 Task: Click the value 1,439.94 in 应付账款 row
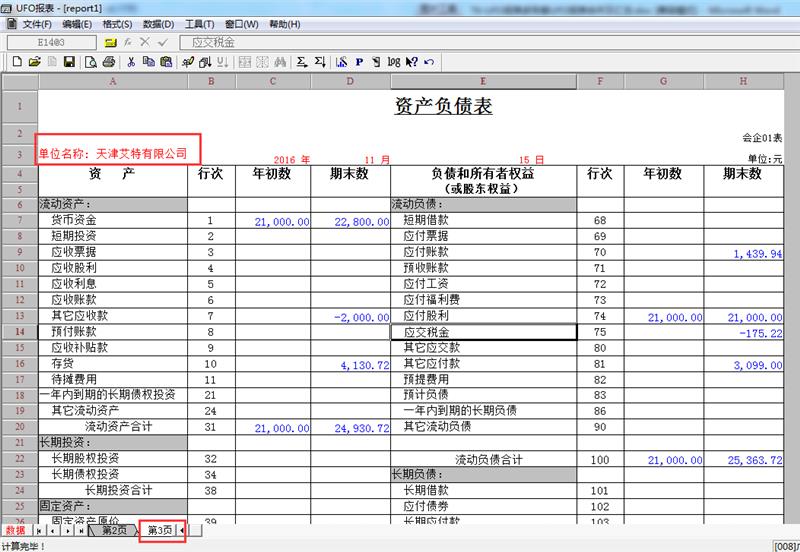click(744, 253)
